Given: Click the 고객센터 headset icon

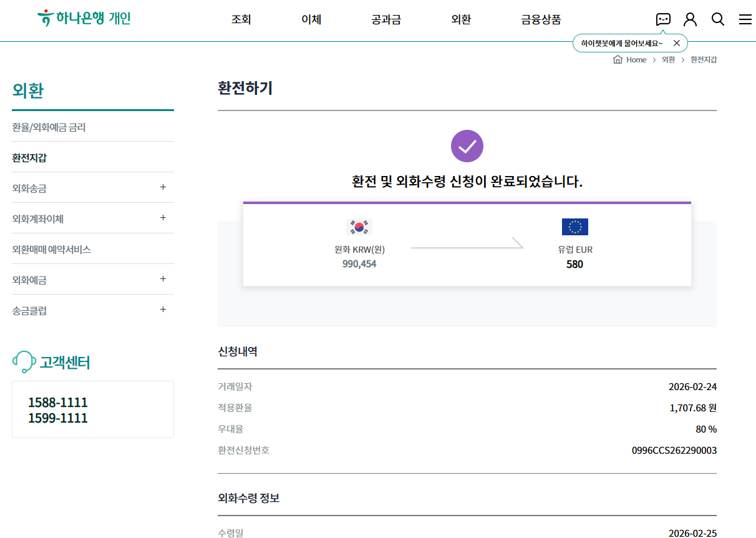Looking at the screenshot, I should (24, 362).
